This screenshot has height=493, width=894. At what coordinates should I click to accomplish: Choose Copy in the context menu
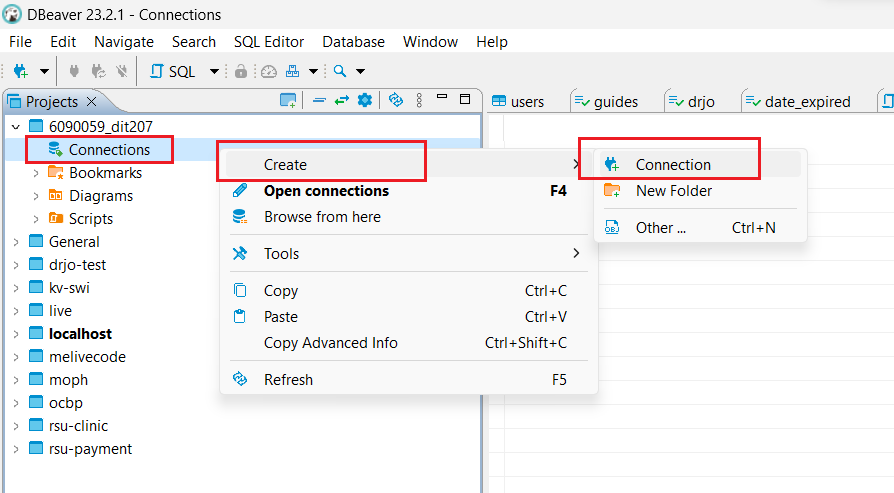[x=407, y=291]
